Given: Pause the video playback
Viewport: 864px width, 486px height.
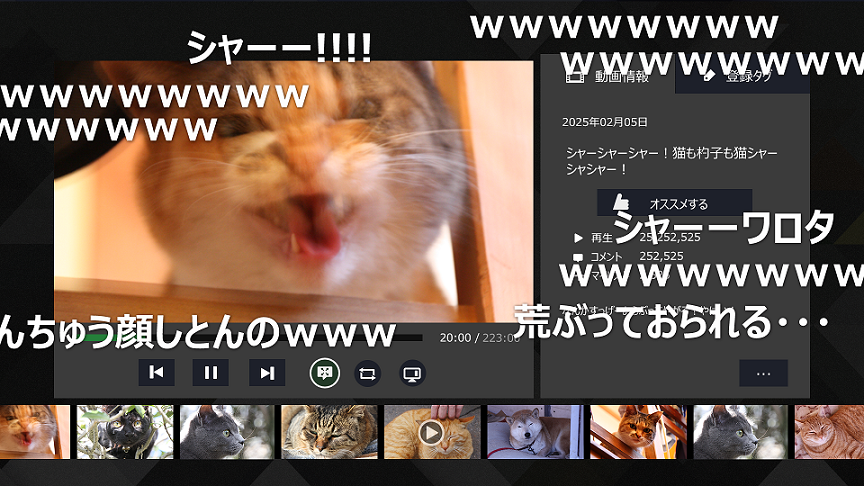Looking at the screenshot, I should pyautogui.click(x=210, y=373).
